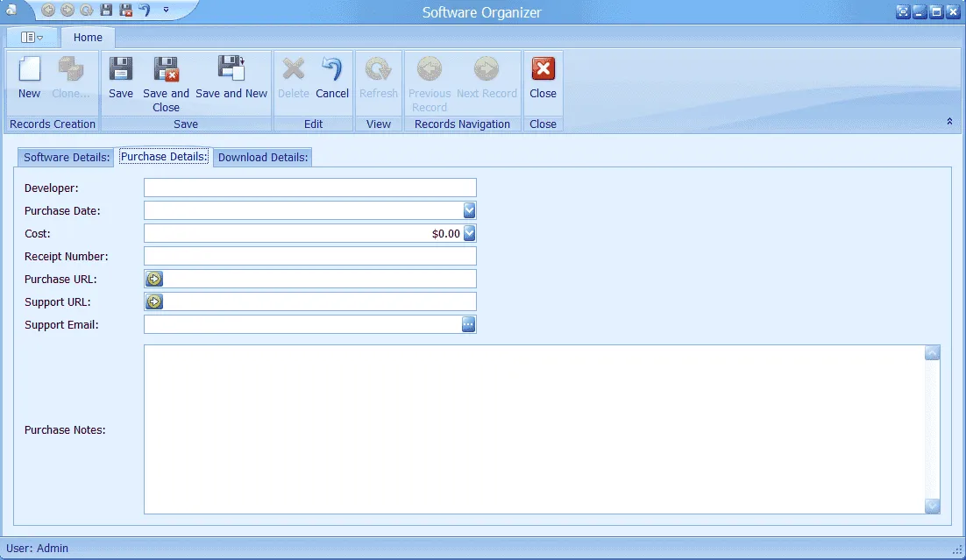Click the Receipt Number input field
The image size is (966, 560).
pos(309,256)
